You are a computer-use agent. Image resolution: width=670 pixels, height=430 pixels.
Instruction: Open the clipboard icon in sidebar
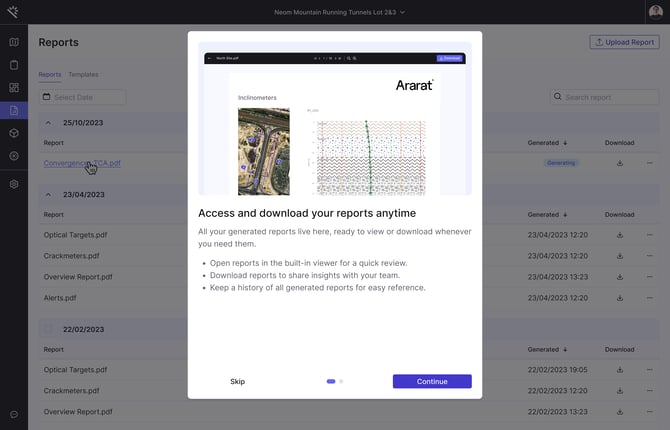coord(14,65)
